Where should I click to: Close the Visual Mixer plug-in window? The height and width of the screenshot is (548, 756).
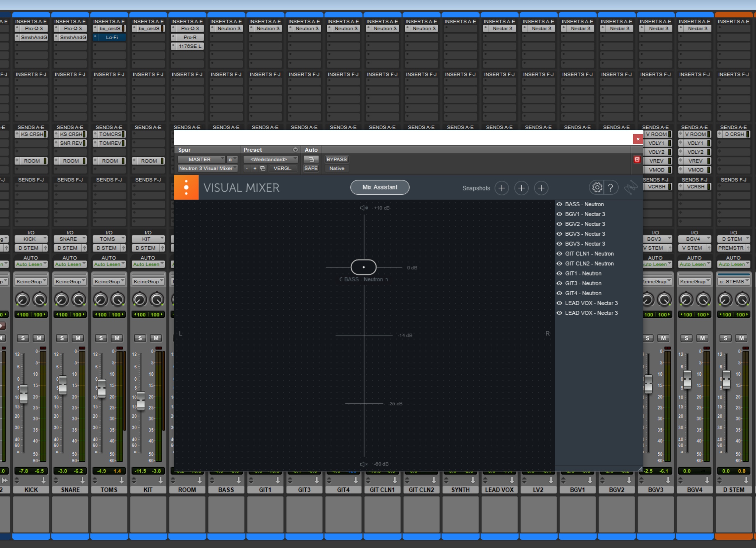point(638,139)
